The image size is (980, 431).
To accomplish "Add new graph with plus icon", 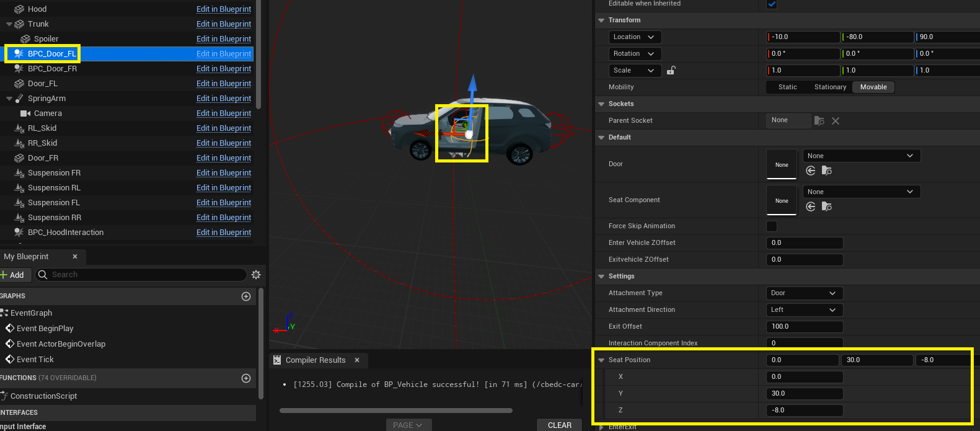I will 246,296.
